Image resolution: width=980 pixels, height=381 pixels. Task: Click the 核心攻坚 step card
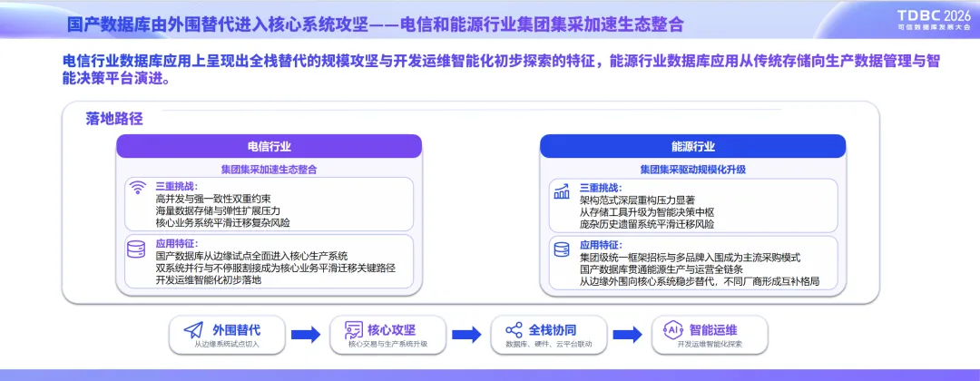click(388, 335)
